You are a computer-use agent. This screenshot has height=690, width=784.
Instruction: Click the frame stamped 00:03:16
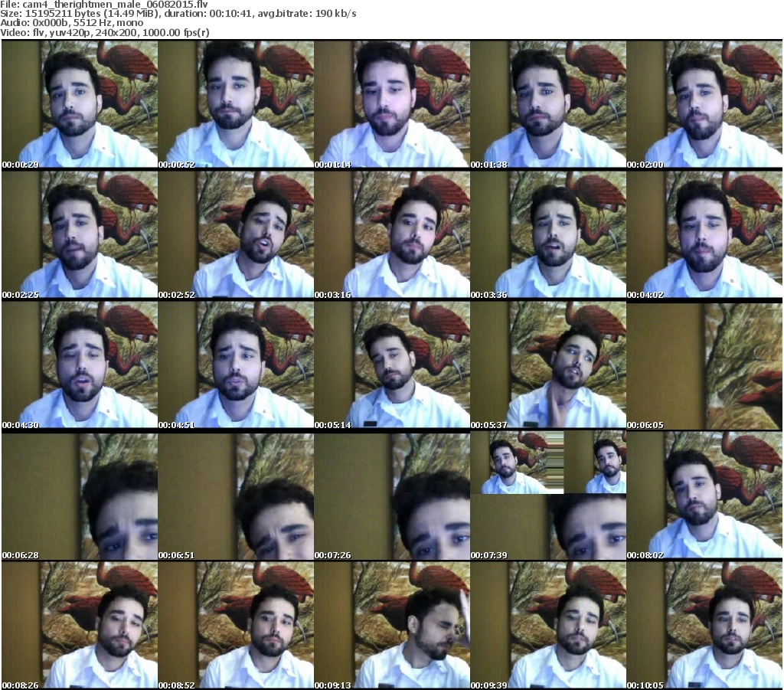(392, 234)
